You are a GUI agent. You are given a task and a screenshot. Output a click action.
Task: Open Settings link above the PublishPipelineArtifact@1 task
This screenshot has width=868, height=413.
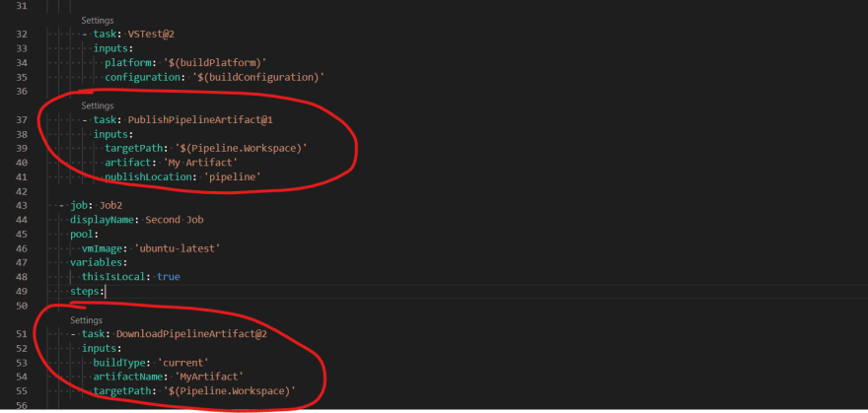97,105
